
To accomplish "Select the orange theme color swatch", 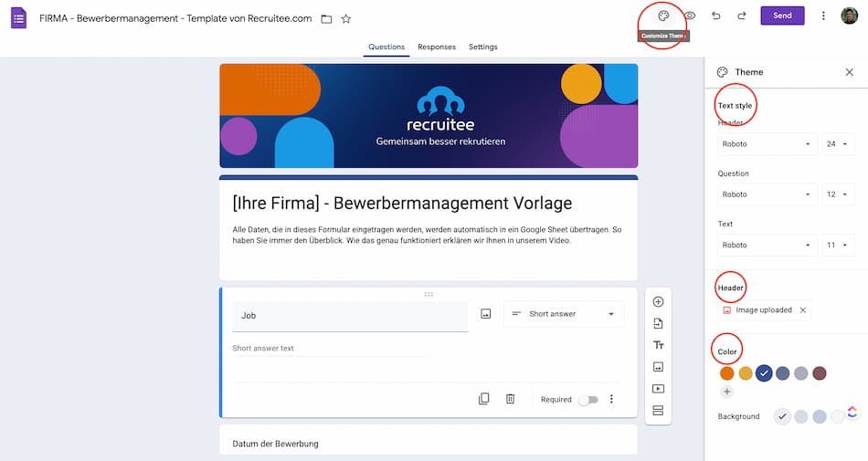I will [727, 372].
